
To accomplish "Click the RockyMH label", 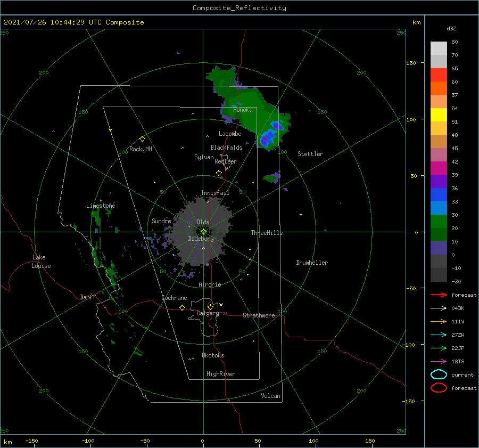I will 141,149.
